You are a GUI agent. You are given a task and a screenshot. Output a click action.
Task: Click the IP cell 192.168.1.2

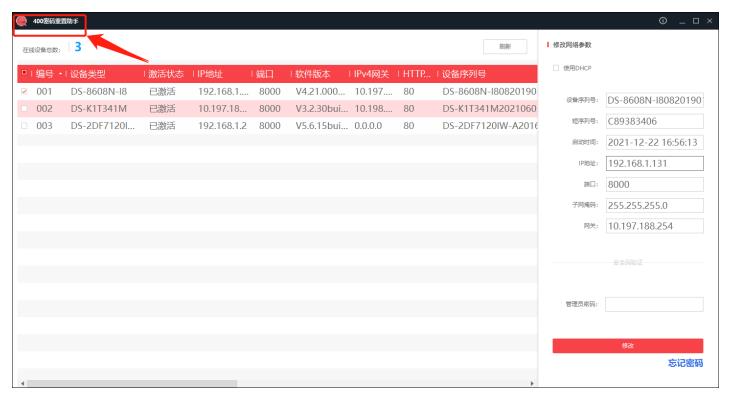(222, 125)
